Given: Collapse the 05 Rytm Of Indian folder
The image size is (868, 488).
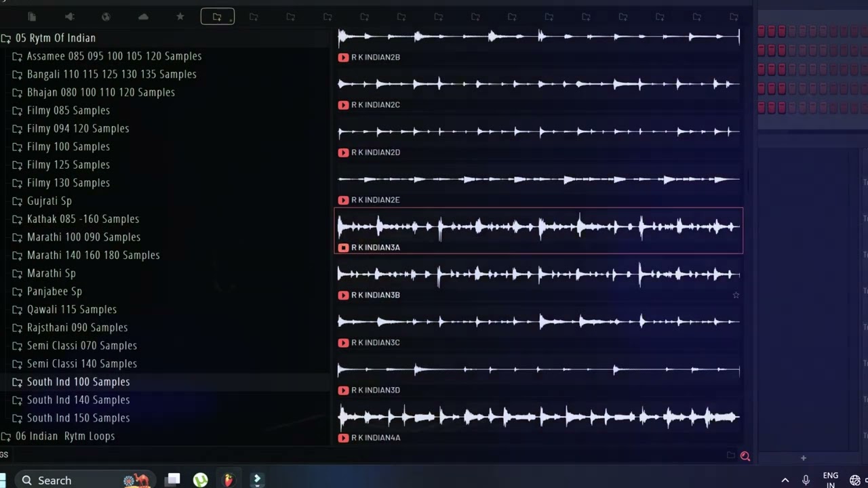Looking at the screenshot, I should 5,39.
